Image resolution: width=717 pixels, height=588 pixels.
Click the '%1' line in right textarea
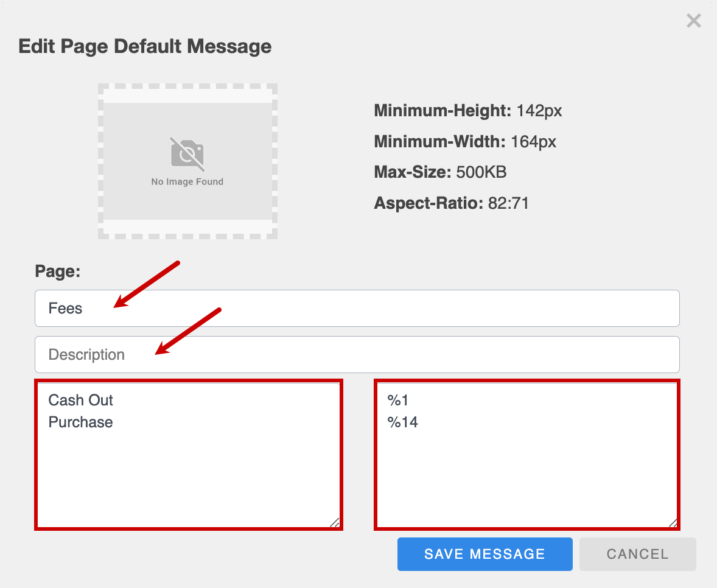click(x=399, y=400)
